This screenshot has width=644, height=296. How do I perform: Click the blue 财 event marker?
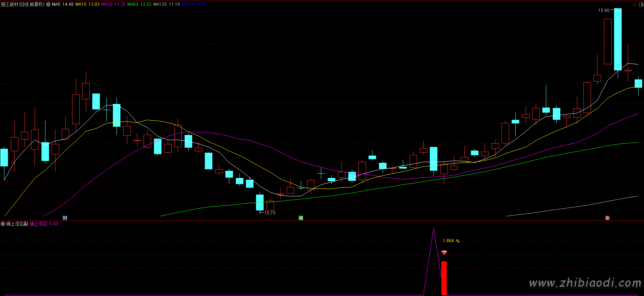pos(65,218)
